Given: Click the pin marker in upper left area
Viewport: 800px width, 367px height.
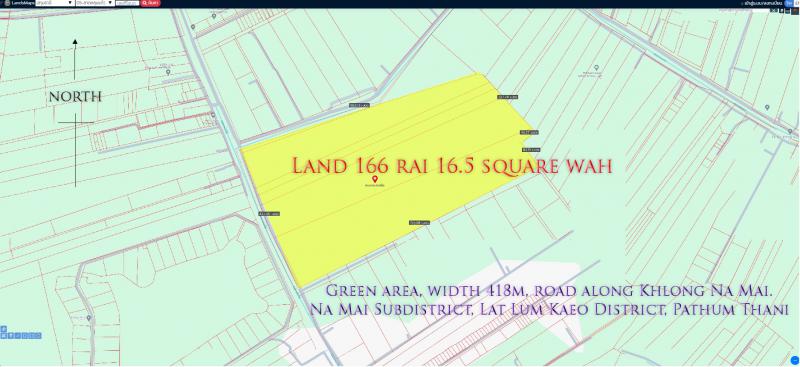Looking at the screenshot, I should click(168, 72).
